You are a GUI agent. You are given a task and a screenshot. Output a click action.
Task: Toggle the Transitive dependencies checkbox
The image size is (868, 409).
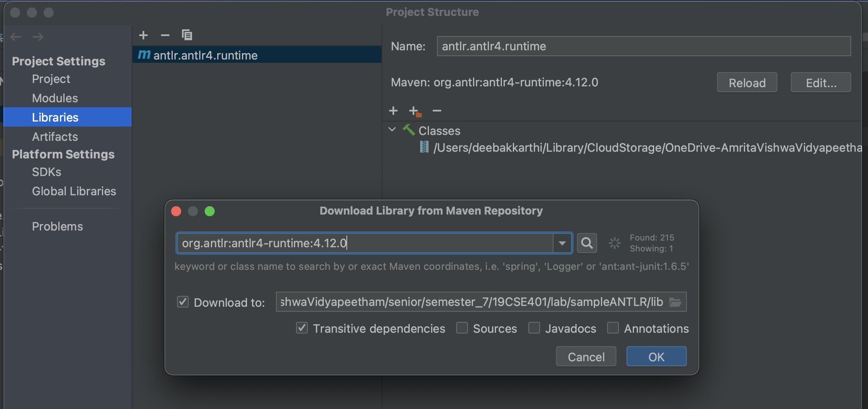click(x=302, y=328)
